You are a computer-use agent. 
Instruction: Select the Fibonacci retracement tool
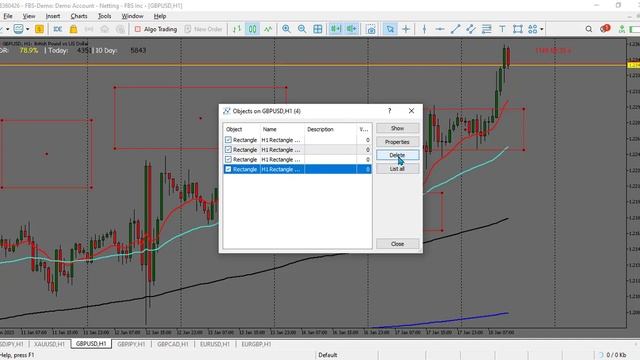click(487, 29)
